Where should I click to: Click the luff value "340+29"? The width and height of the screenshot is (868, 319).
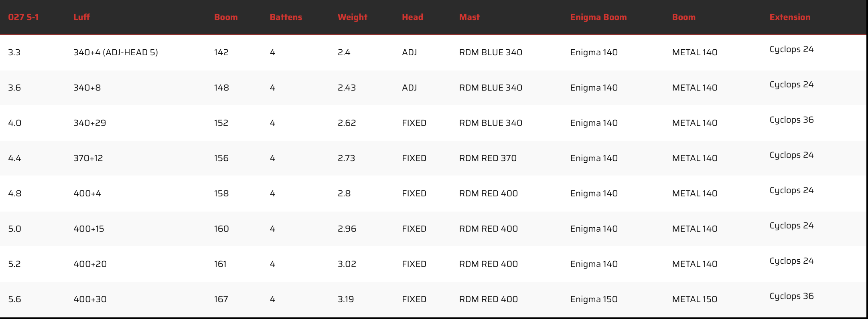(x=90, y=123)
